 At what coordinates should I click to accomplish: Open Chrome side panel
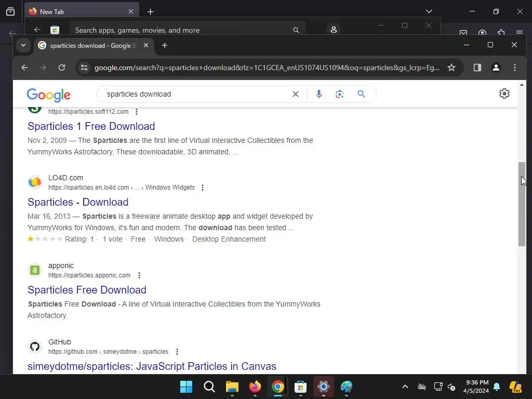(x=477, y=68)
